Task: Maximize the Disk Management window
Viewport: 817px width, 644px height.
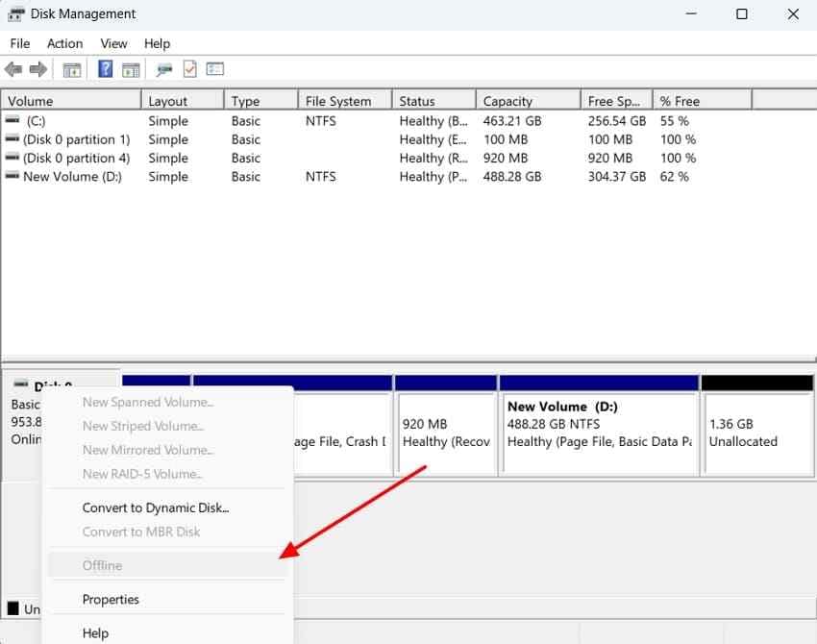Action: tap(742, 14)
